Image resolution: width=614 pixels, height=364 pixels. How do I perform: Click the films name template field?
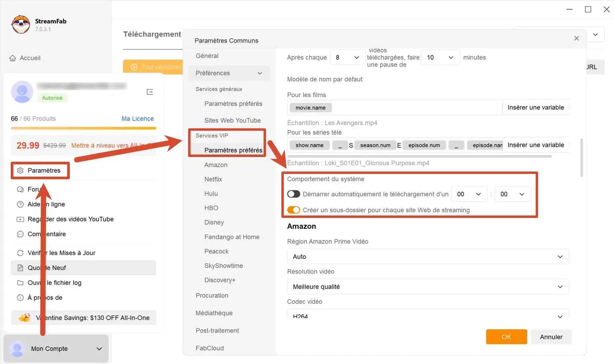pos(395,107)
